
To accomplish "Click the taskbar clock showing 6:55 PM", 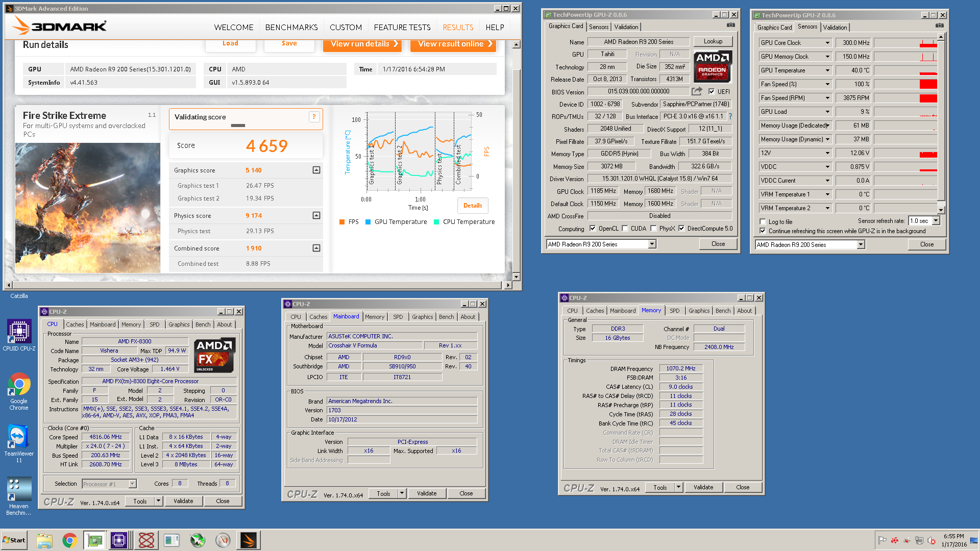I will coord(953,540).
